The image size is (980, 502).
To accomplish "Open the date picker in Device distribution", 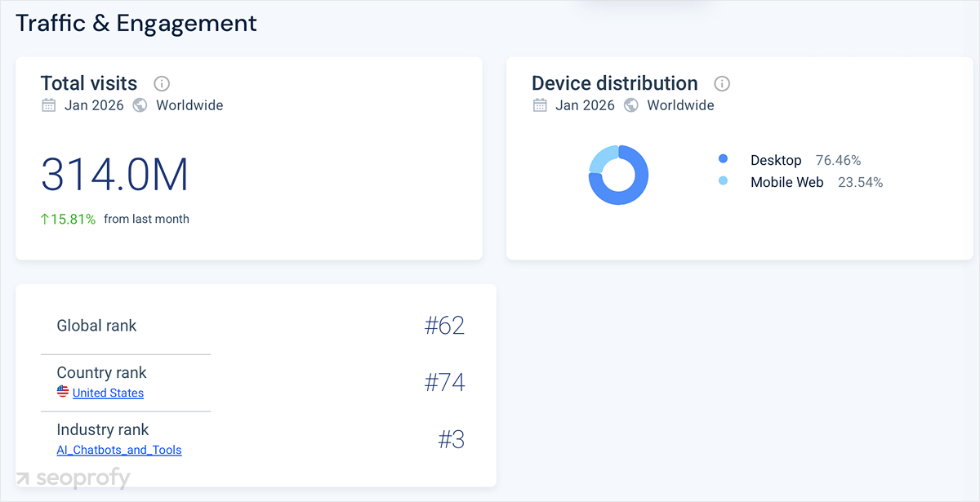I will (585, 105).
